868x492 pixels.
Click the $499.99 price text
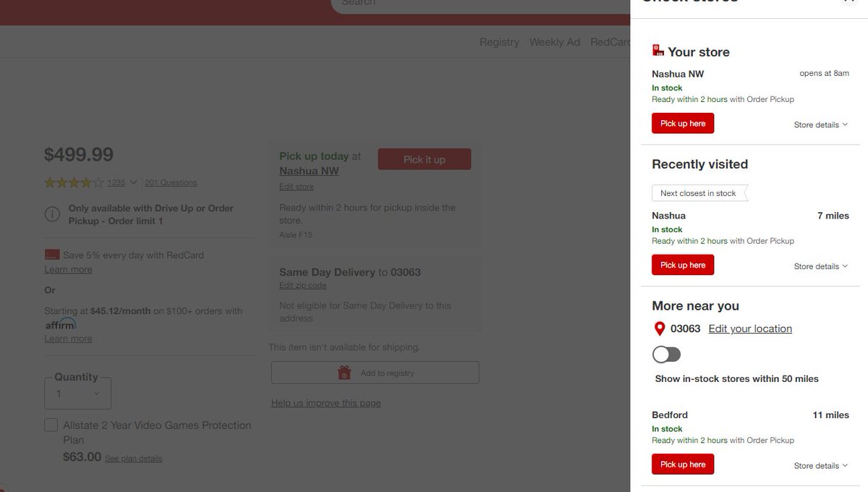point(79,154)
